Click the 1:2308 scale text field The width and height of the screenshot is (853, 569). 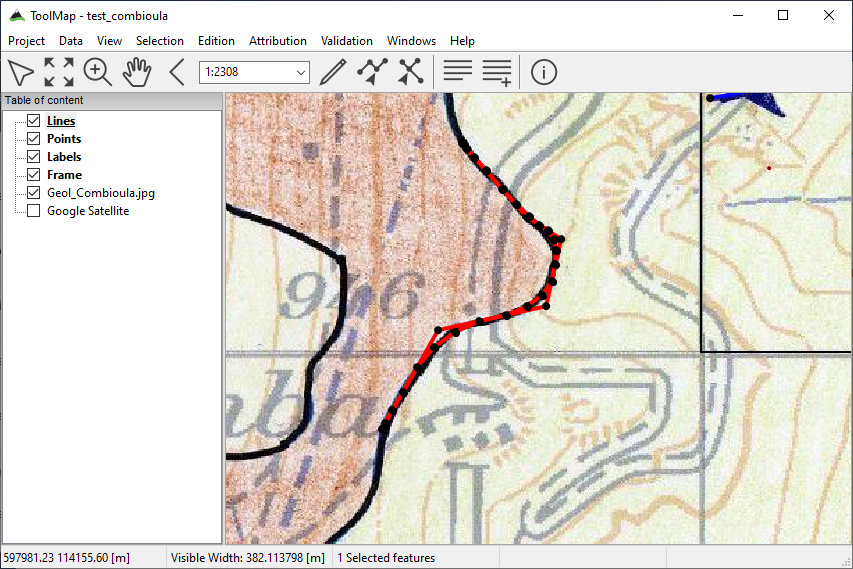(248, 72)
